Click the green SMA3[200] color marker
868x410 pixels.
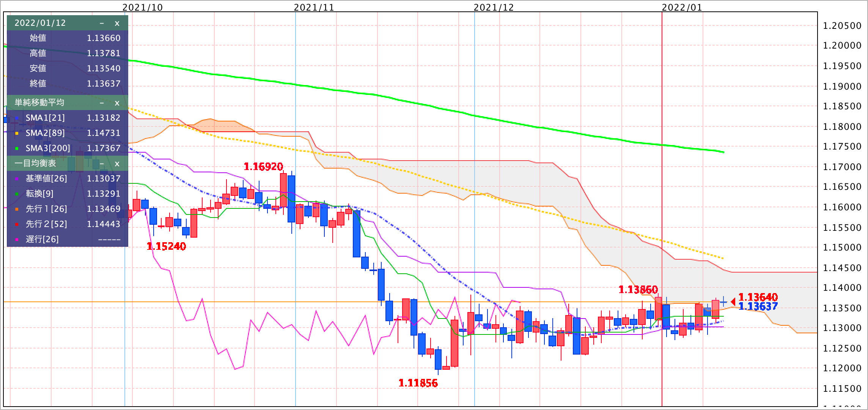[17, 149]
